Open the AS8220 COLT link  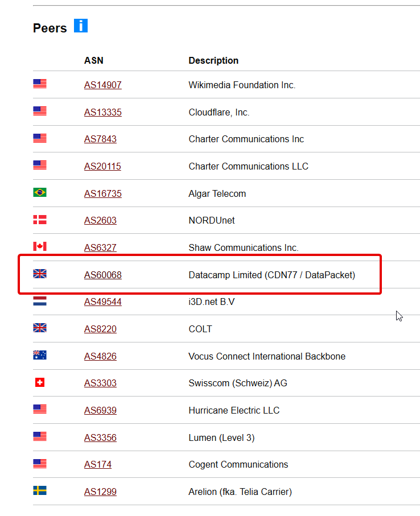coord(100,329)
